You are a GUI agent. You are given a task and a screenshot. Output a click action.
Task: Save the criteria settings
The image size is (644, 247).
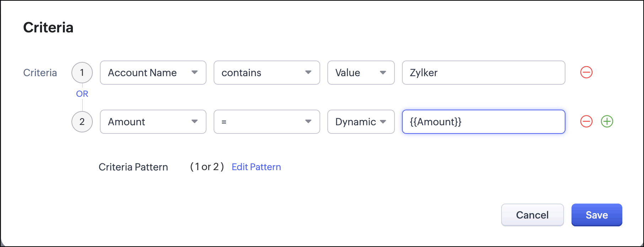pyautogui.click(x=597, y=215)
